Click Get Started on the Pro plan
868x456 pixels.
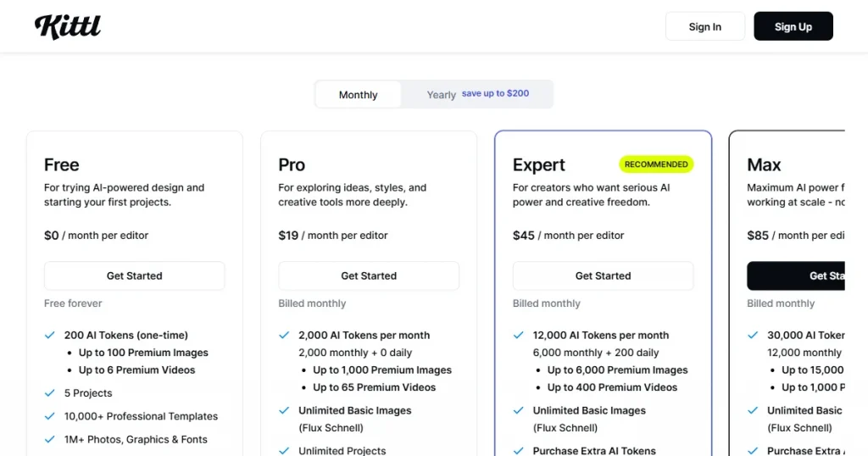[x=369, y=275]
